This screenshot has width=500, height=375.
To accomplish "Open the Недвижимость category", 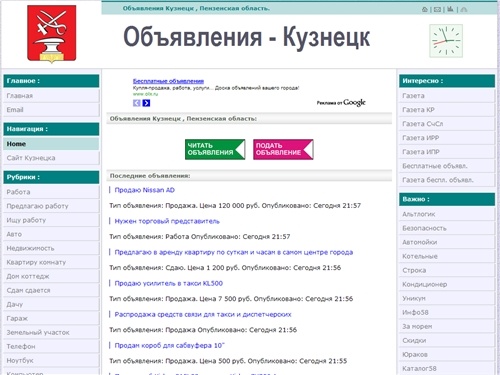I will pos(51,248).
